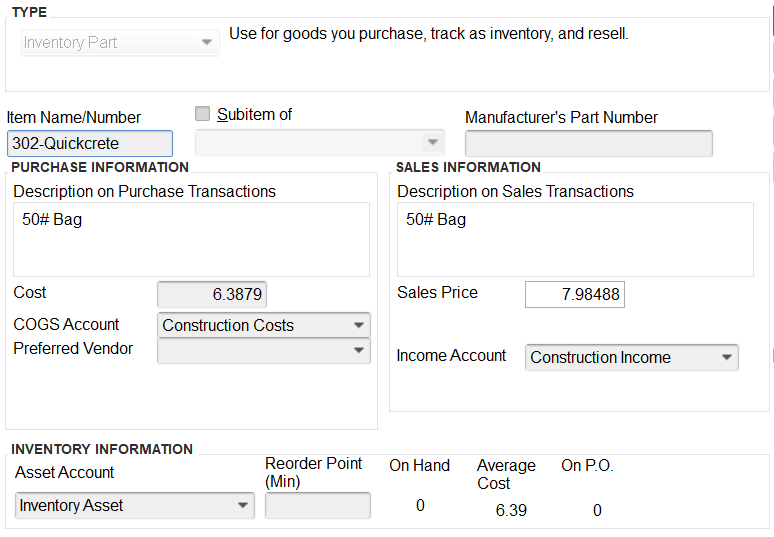The height and width of the screenshot is (537, 774).
Task: Select the Cost field showing 6.3879
Action: (x=212, y=295)
